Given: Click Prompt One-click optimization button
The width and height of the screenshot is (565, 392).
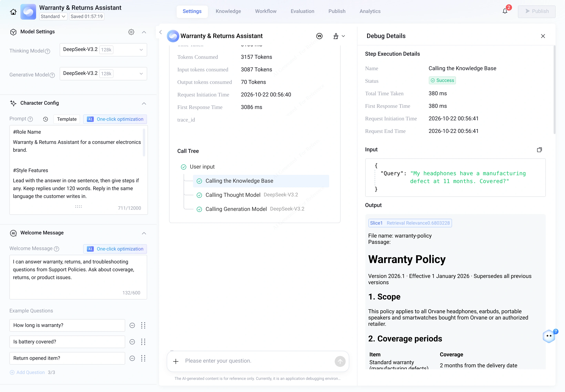Looking at the screenshot, I should click(x=115, y=119).
